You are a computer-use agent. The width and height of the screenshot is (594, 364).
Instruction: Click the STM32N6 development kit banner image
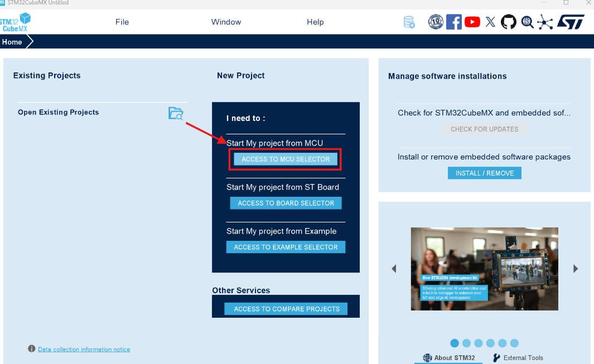485,269
